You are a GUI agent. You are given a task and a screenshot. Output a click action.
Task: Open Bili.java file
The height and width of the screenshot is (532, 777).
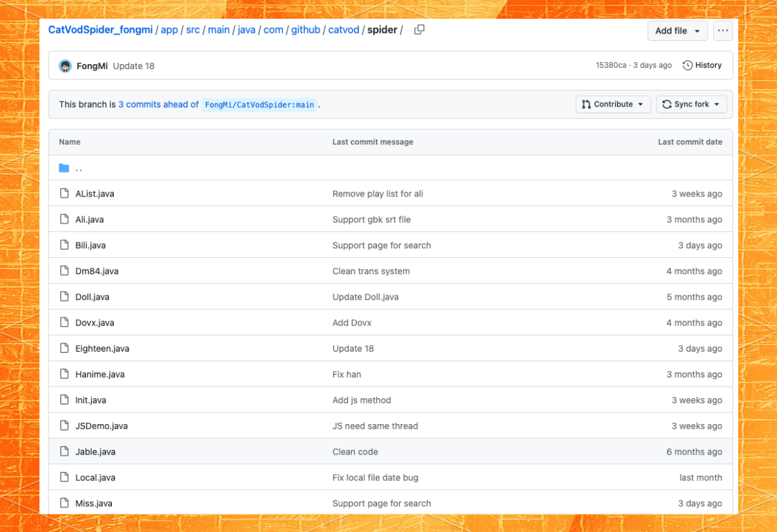(x=91, y=245)
